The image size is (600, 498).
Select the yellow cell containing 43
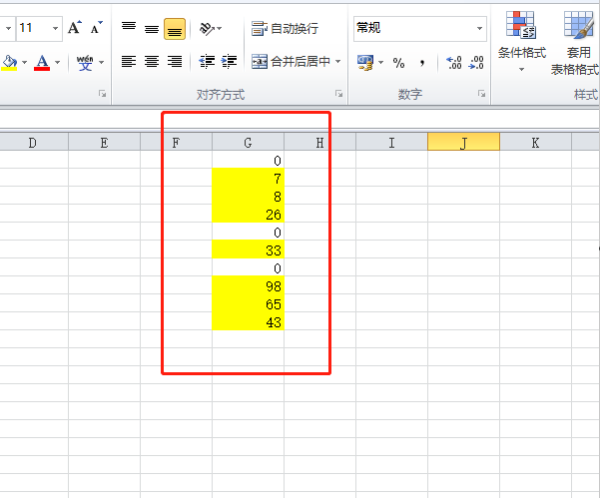coord(248,322)
